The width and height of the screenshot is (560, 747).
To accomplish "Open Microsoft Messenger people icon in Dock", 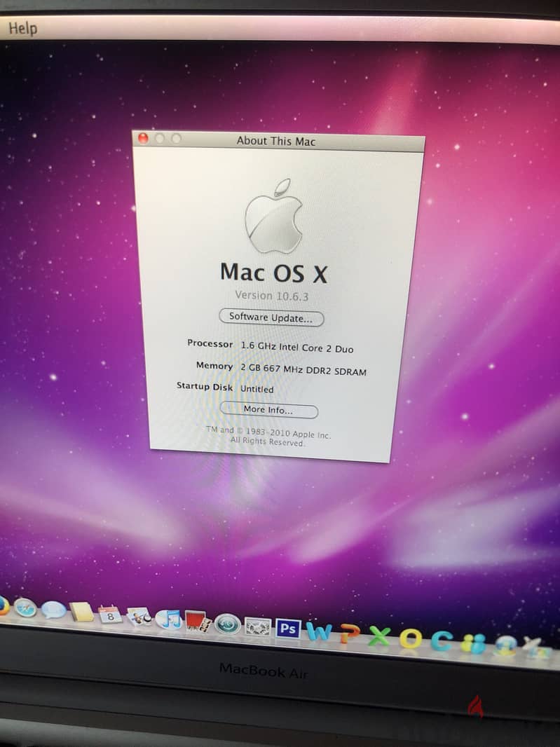I will point(473,644).
